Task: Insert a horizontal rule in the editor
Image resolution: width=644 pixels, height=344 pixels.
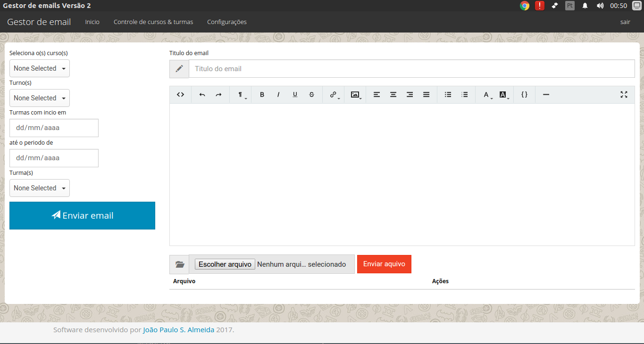Action: 546,95
